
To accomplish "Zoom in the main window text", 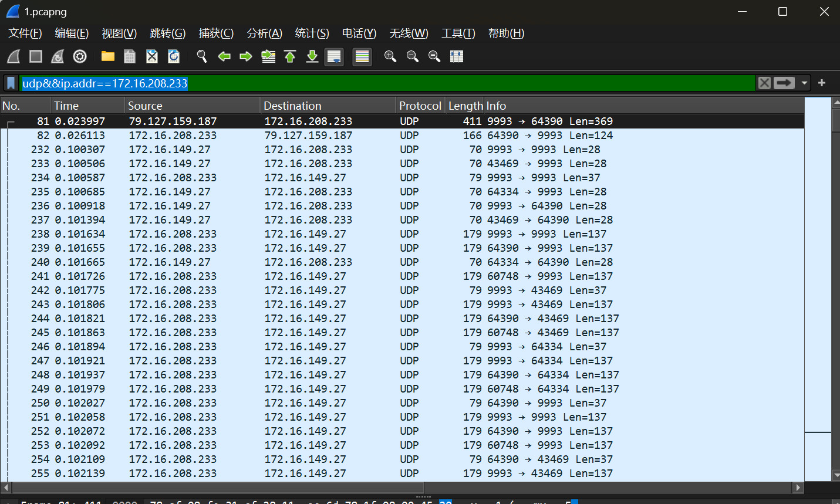I will click(x=390, y=56).
